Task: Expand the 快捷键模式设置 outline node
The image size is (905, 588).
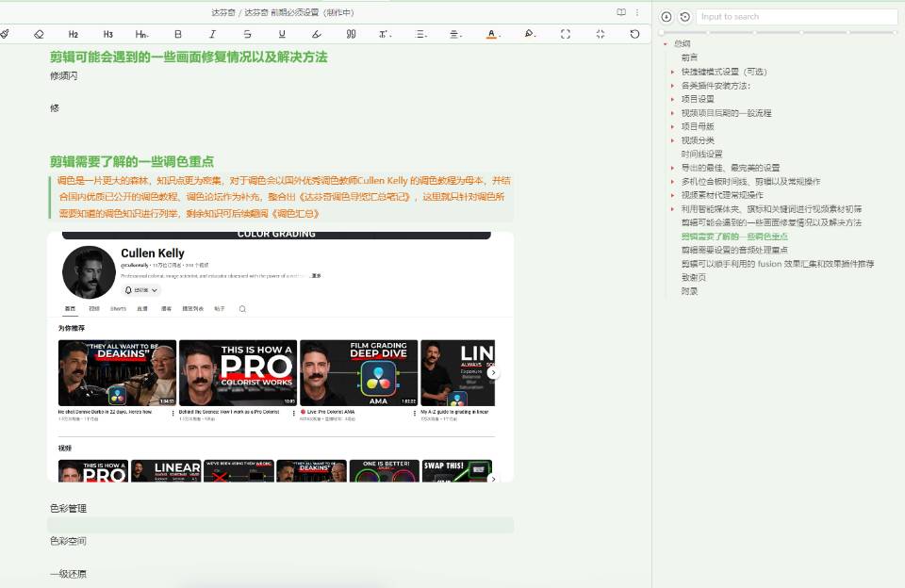Action: click(672, 72)
